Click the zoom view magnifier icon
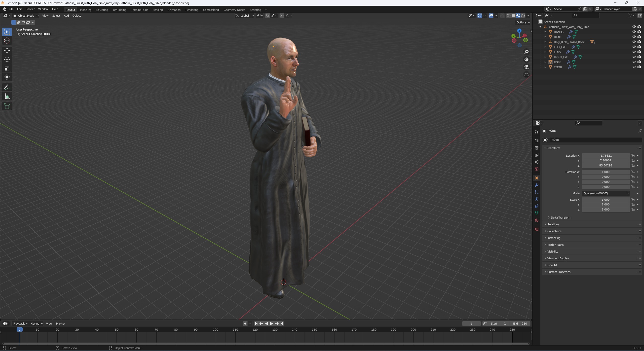Image resolution: width=644 pixels, height=351 pixels. [526, 52]
